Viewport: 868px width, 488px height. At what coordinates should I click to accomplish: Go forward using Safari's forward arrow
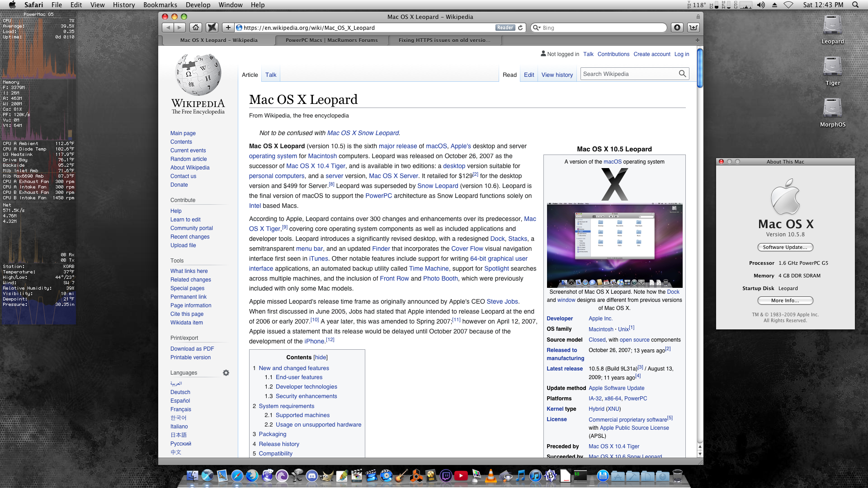pyautogui.click(x=180, y=28)
